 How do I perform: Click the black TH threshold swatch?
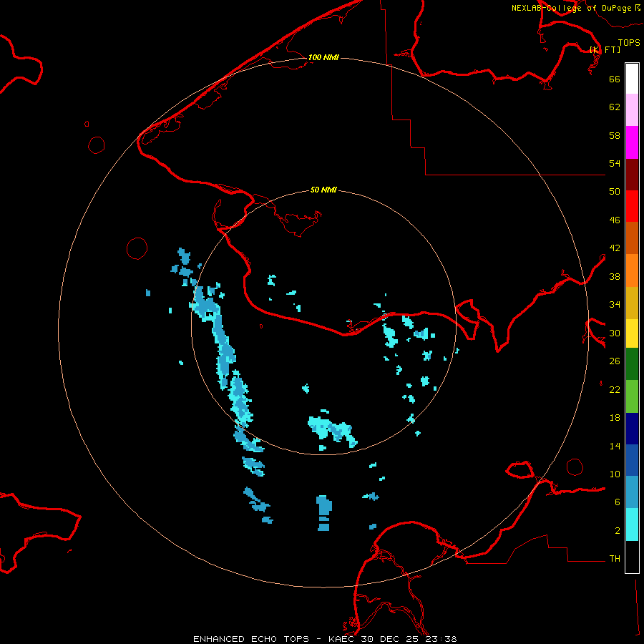click(632, 557)
